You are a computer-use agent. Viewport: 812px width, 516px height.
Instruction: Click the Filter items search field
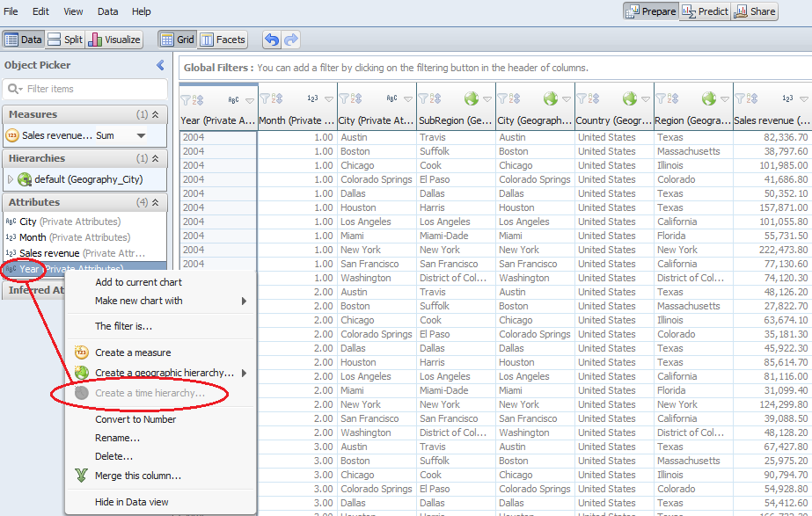(x=85, y=89)
